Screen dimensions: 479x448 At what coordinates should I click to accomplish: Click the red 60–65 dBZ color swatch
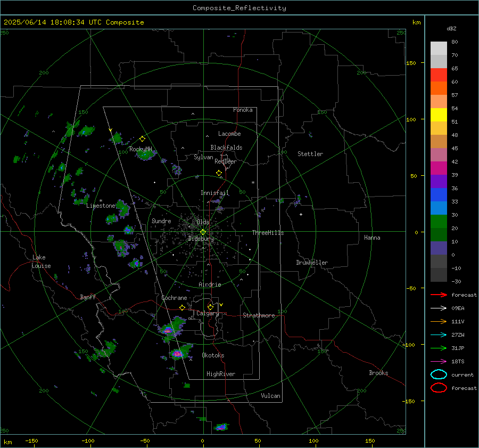439,75
